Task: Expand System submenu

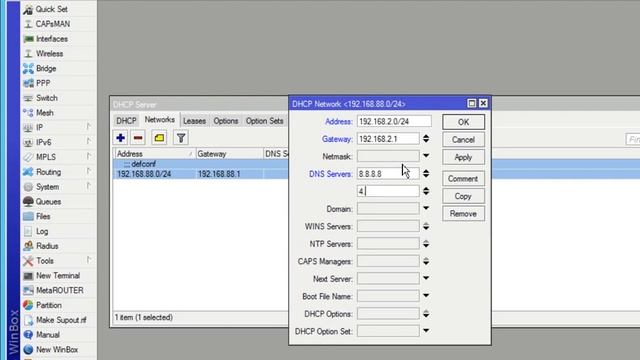Action: pyautogui.click(x=89, y=186)
